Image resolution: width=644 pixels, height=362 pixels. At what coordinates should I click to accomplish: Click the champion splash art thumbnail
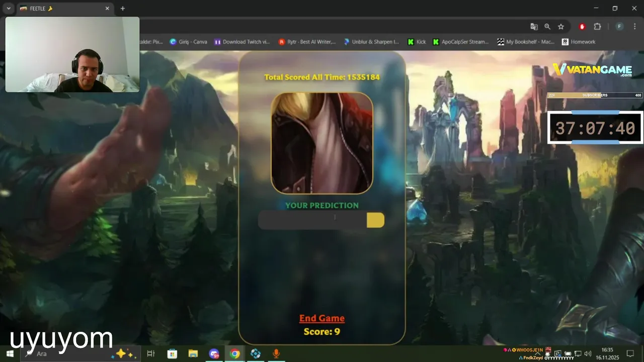[x=322, y=143]
